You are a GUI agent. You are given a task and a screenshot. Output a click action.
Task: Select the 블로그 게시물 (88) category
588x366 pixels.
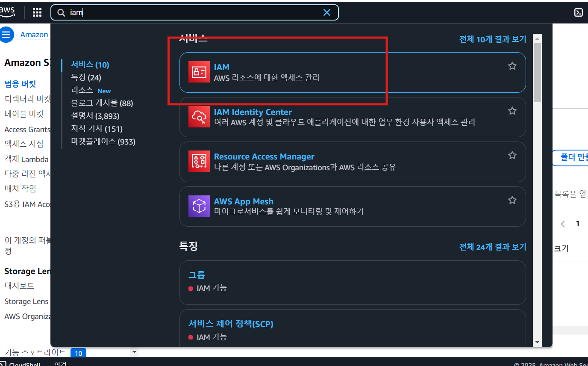click(x=102, y=103)
